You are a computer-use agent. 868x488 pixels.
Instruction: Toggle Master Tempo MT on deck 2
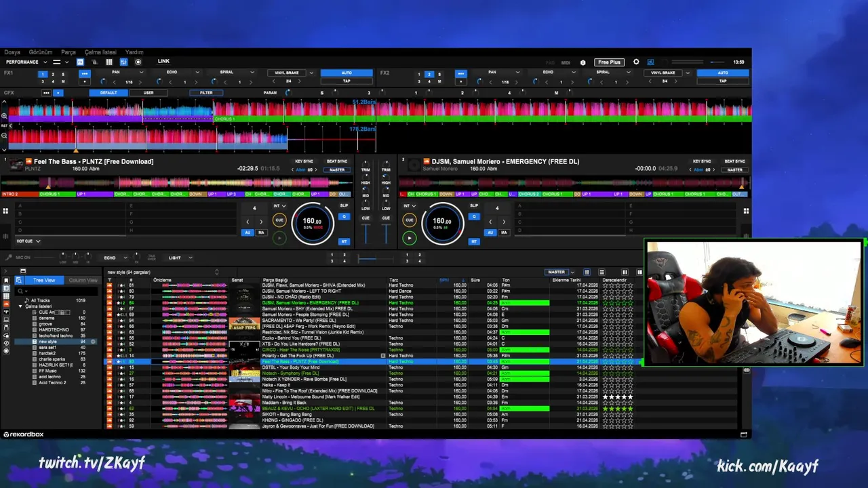(x=474, y=241)
